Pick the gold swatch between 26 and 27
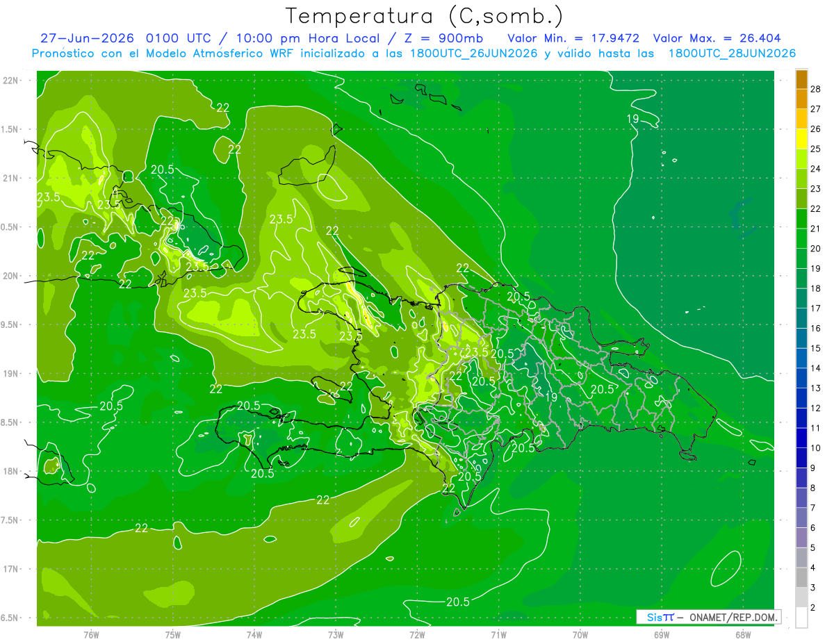Image resolution: width=834 pixels, height=644 pixels. tap(801, 119)
